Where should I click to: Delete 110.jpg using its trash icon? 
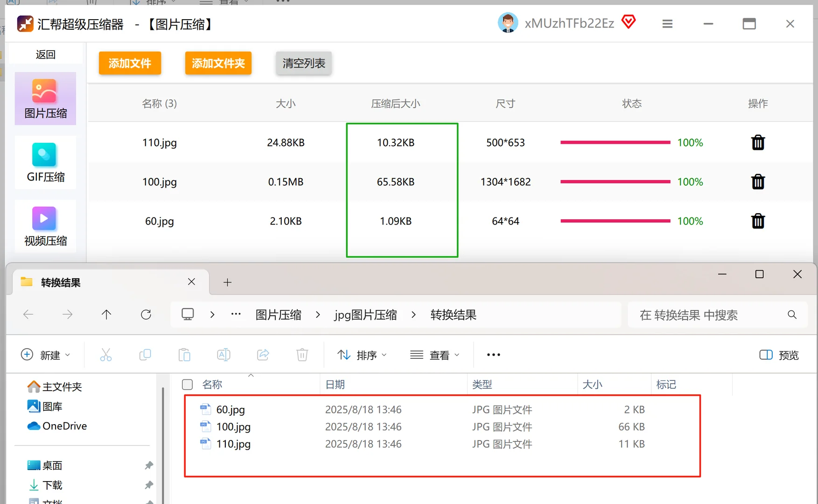tap(757, 142)
